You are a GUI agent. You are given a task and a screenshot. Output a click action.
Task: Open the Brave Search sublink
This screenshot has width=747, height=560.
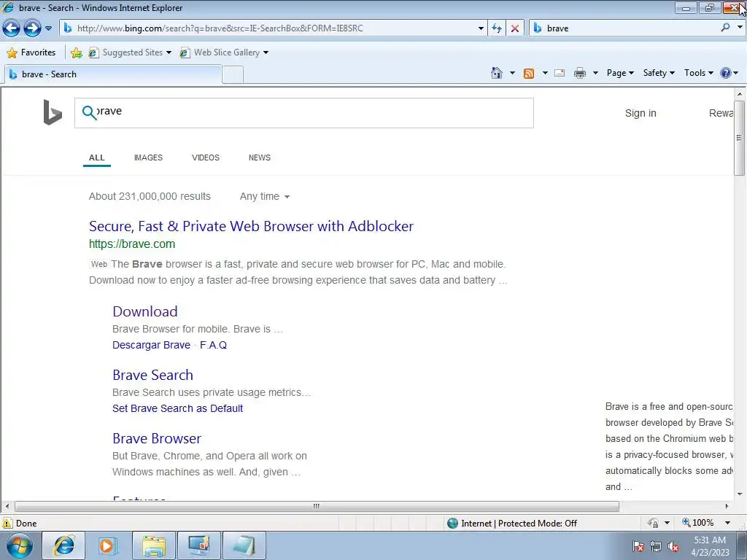152,375
